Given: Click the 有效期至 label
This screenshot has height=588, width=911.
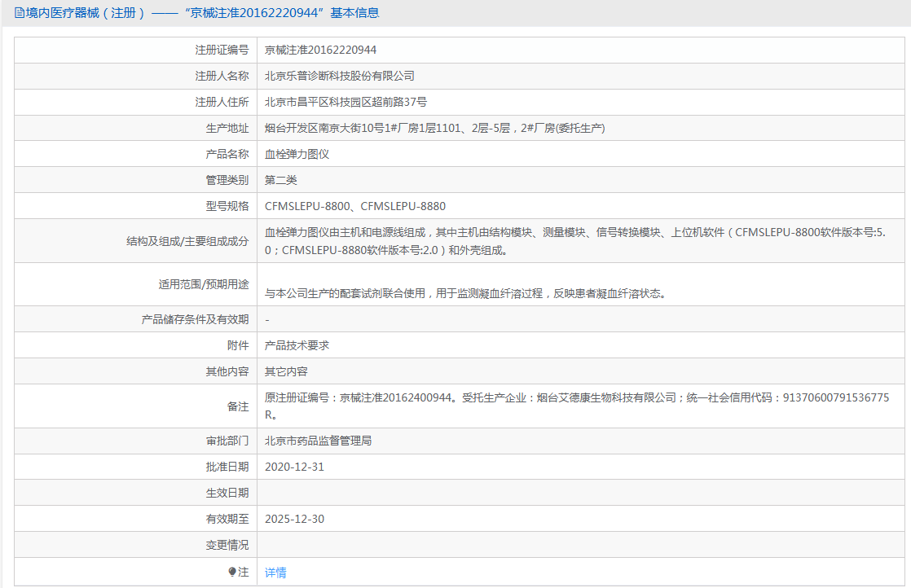Looking at the screenshot, I should (x=227, y=519).
